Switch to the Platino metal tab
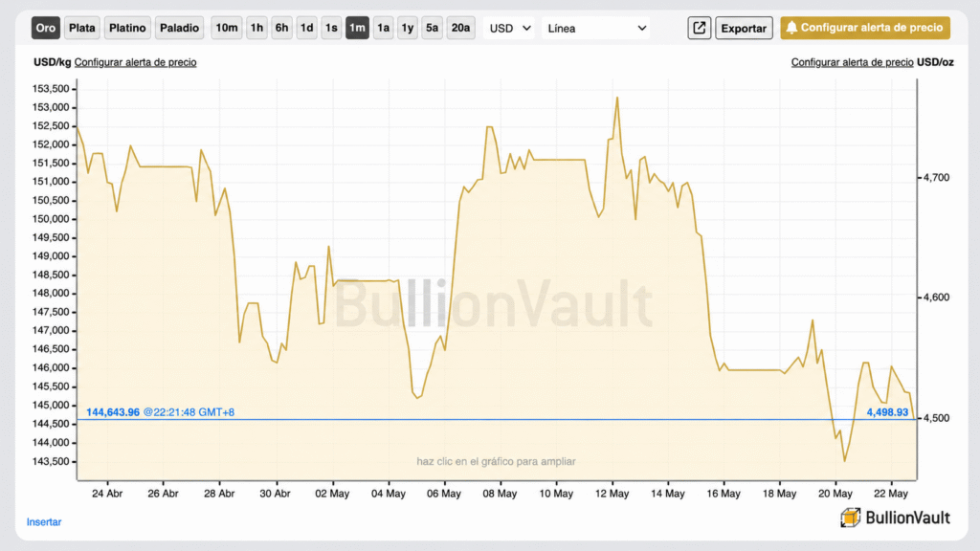The image size is (980, 551). pyautogui.click(x=127, y=28)
